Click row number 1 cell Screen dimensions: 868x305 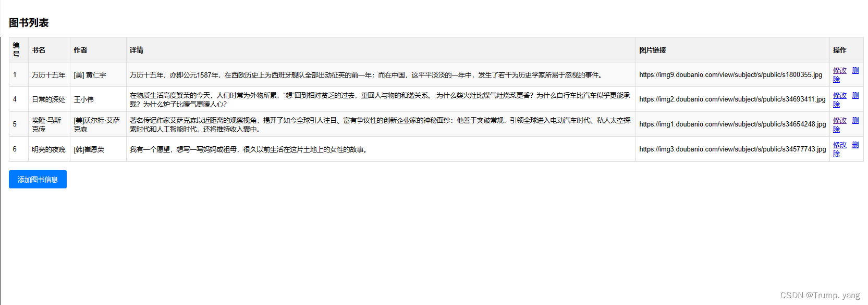click(x=18, y=75)
